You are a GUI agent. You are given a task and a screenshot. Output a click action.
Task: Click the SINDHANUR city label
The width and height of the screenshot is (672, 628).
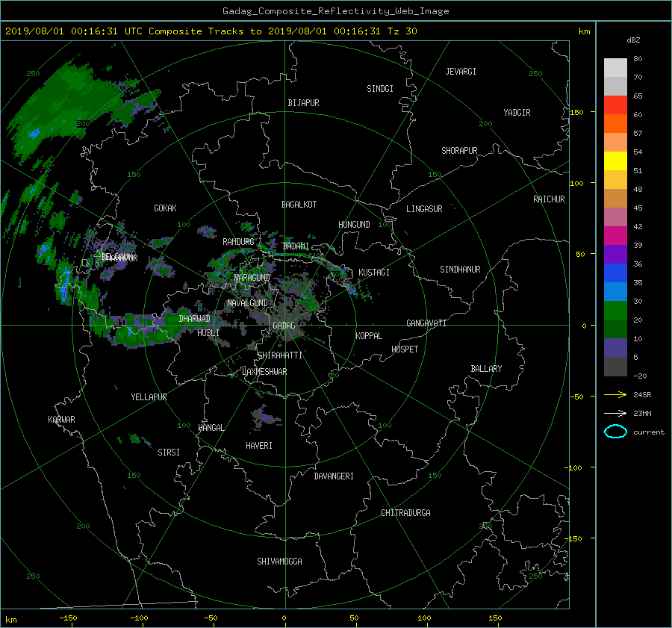[x=460, y=270]
